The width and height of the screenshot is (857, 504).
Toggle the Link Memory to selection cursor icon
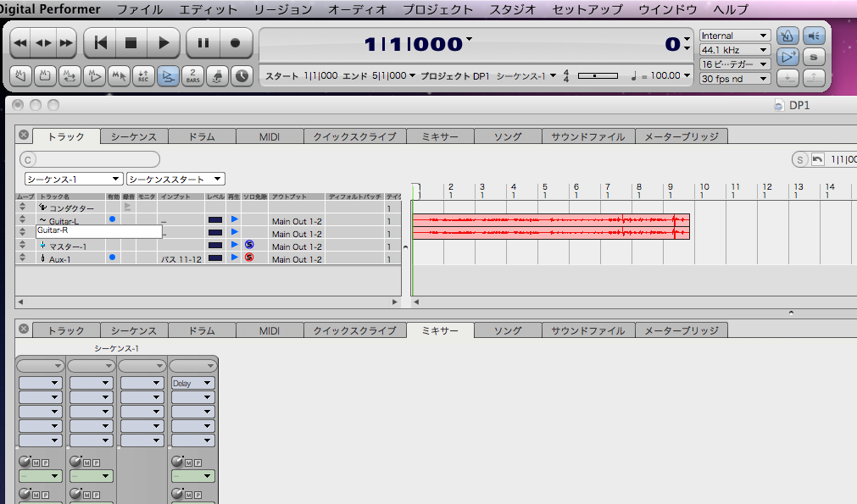coord(119,76)
